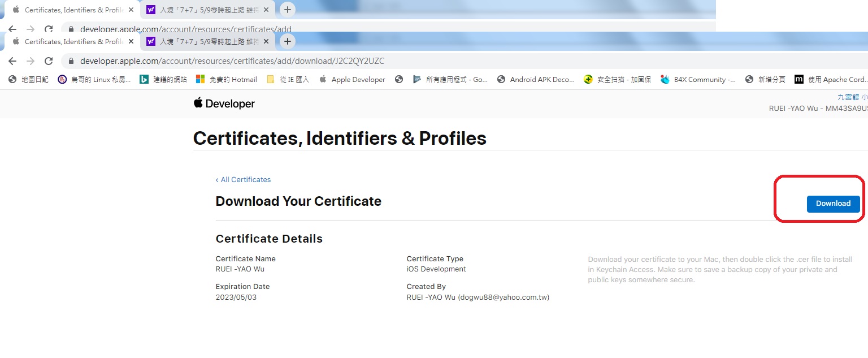Click the forward arrow beside the download URL

[31, 61]
